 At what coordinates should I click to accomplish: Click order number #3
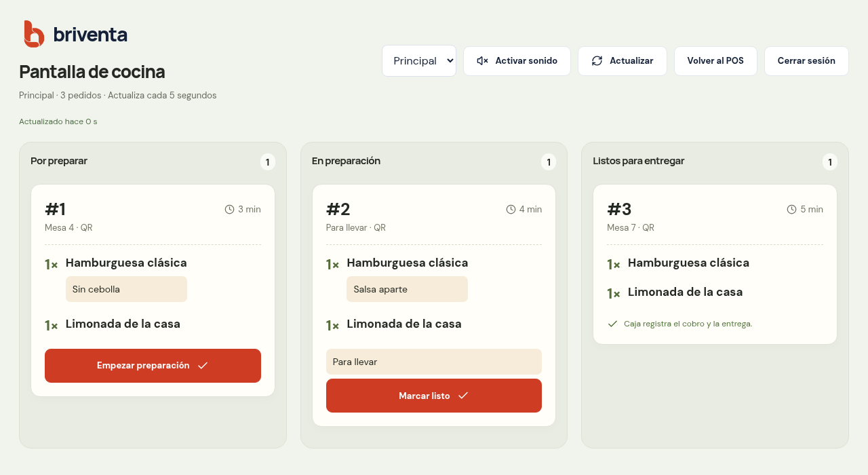click(x=619, y=209)
